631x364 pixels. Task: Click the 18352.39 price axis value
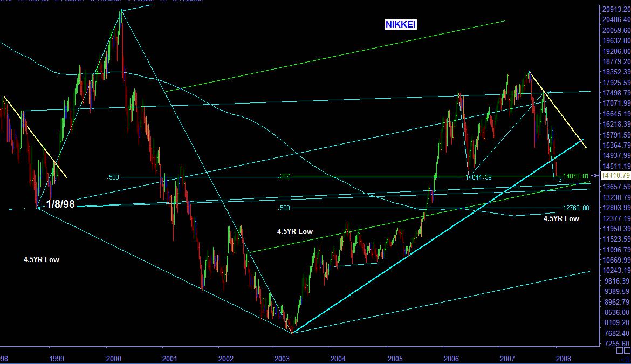pos(616,72)
